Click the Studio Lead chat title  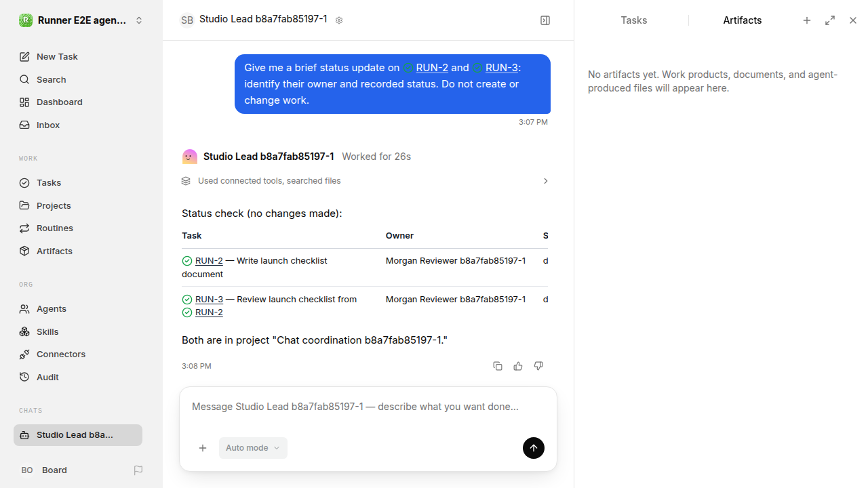pos(263,20)
